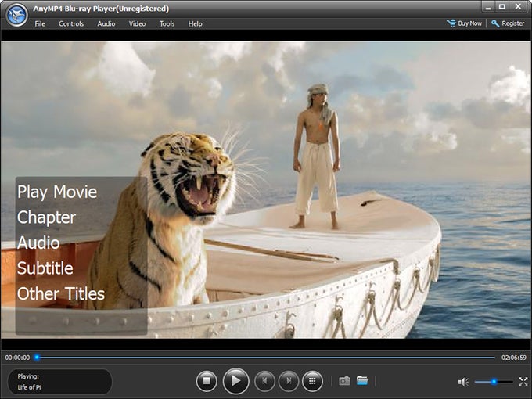This screenshot has height=399, width=532.
Task: Open the snapshot folder icon
Action: click(362, 380)
